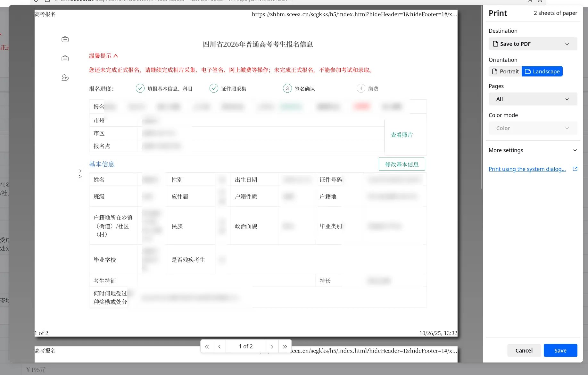Go to previous preview page
This screenshot has height=375, width=588.
click(x=219, y=346)
